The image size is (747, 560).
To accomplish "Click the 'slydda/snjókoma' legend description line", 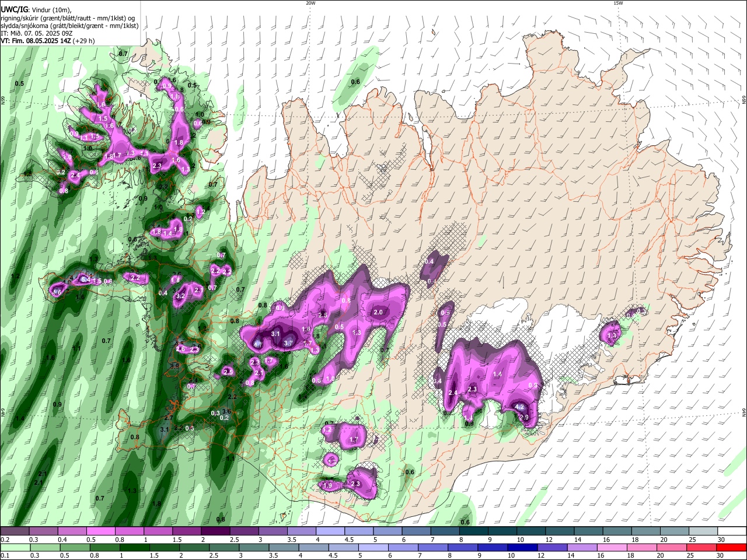I will pyautogui.click(x=69, y=26).
